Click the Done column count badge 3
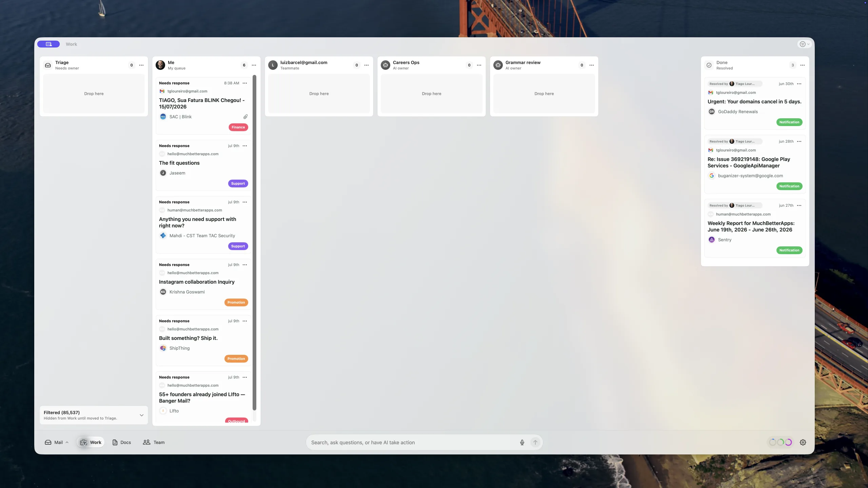This screenshot has width=868, height=488. click(x=793, y=65)
